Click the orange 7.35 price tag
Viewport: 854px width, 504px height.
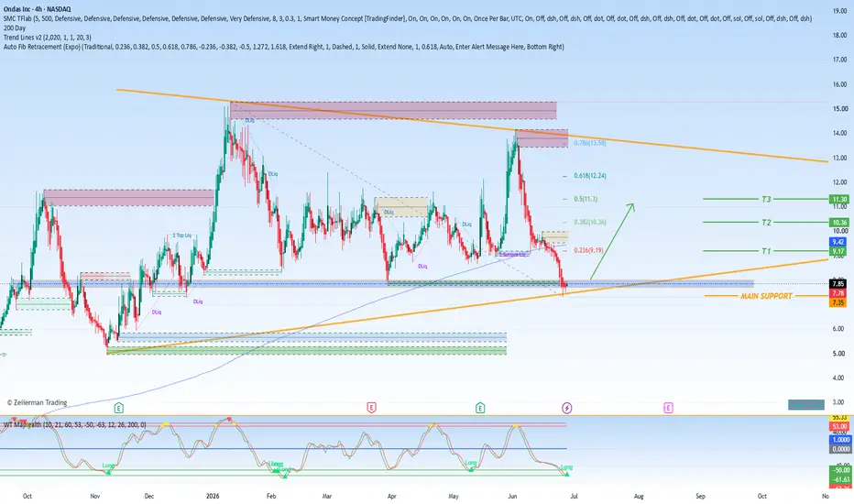coord(838,302)
